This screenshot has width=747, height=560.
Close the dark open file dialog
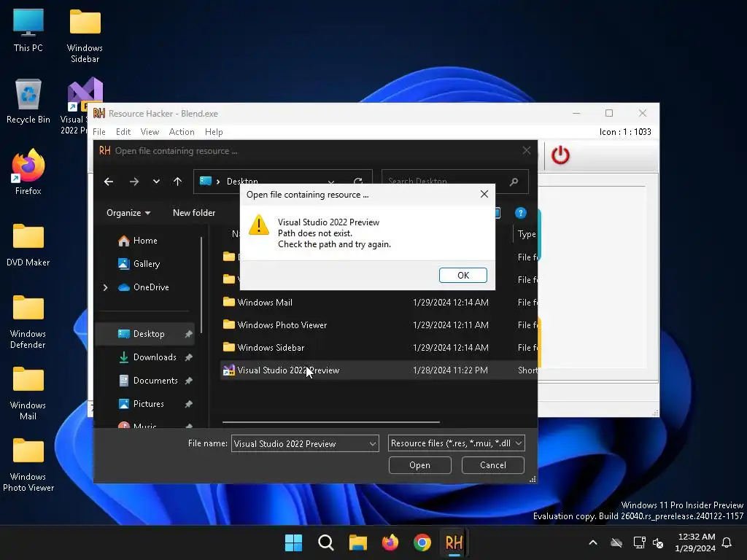pyautogui.click(x=526, y=150)
